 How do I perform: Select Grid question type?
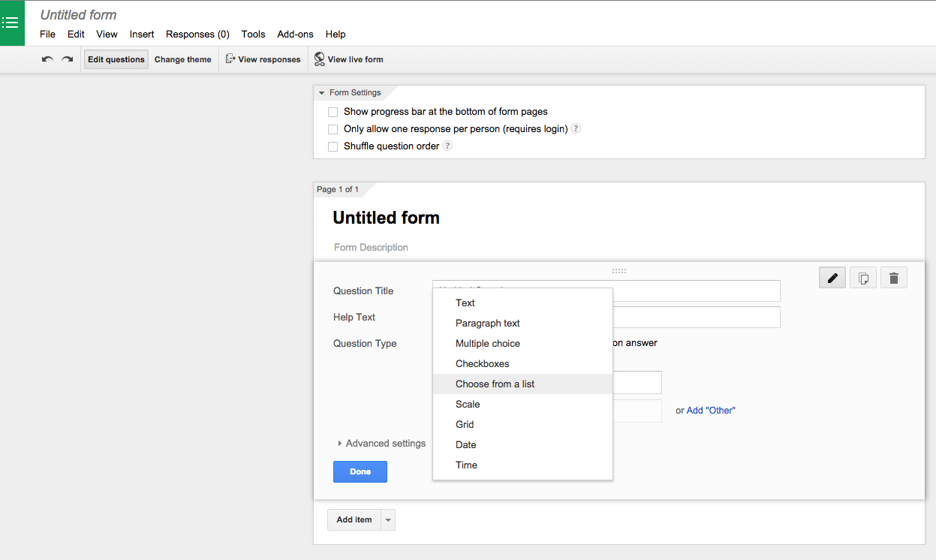523,424
